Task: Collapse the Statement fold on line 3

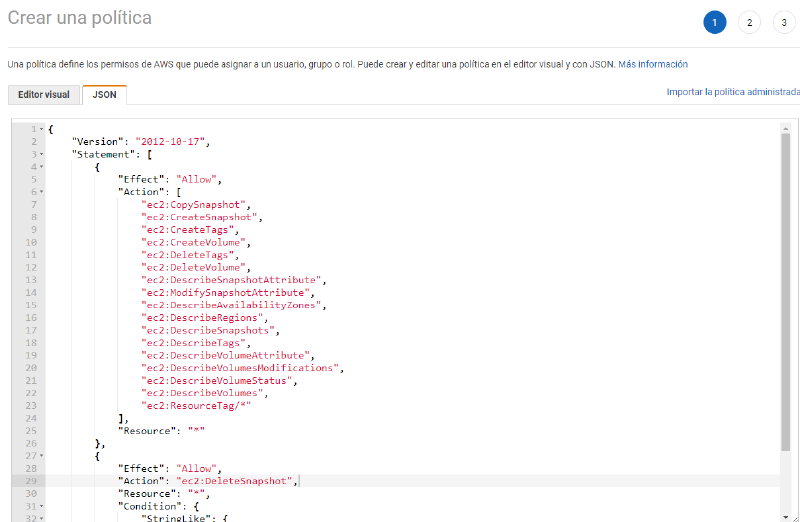Action: [41, 154]
